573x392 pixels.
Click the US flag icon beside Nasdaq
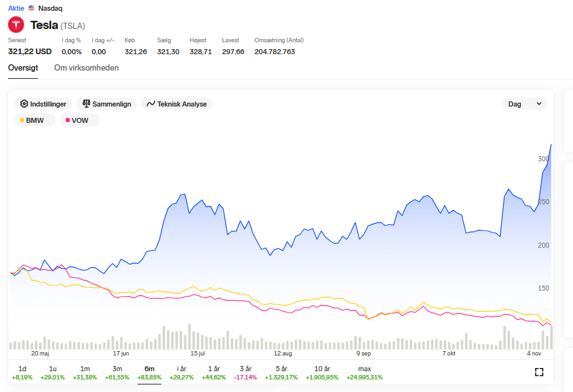pos(32,8)
